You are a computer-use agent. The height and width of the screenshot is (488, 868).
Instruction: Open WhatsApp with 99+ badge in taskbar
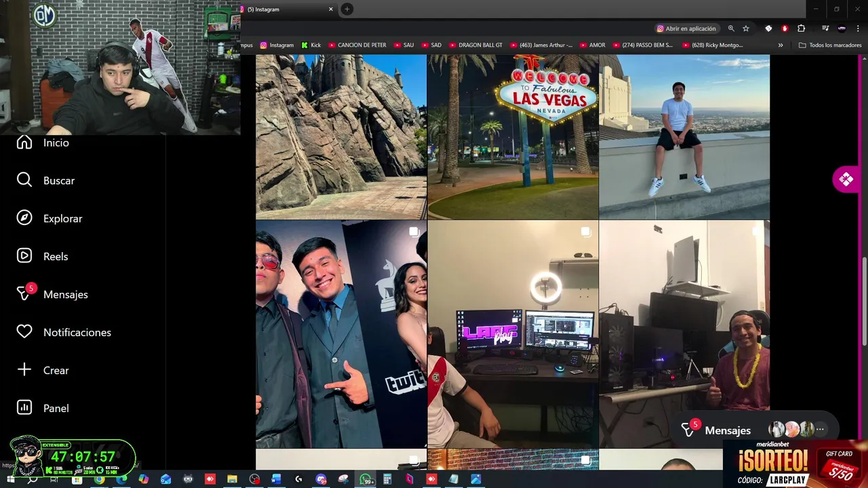point(366,479)
